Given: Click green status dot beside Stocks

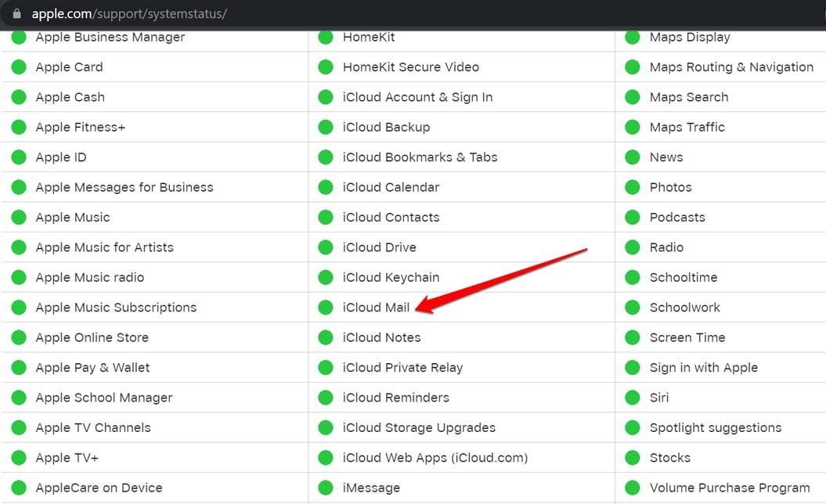Looking at the screenshot, I should (632, 458).
